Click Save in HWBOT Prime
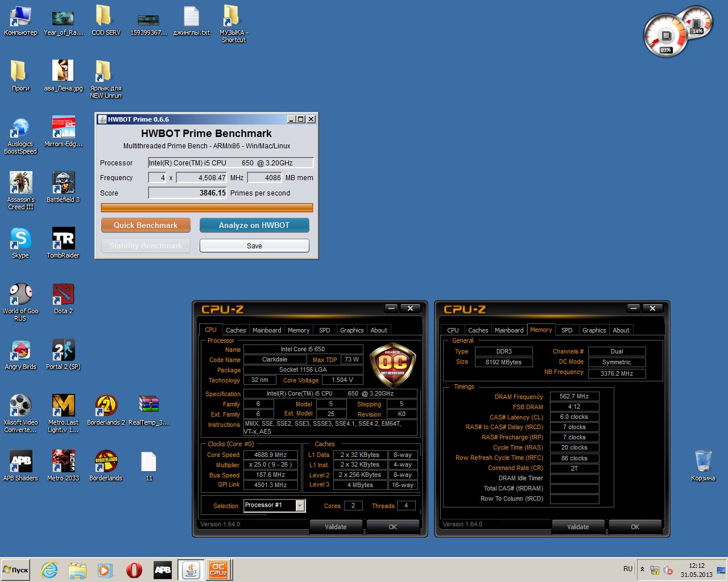 coord(254,246)
